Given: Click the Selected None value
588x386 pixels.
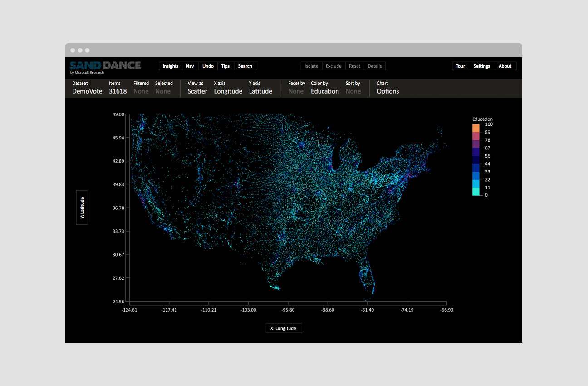Looking at the screenshot, I should (163, 91).
